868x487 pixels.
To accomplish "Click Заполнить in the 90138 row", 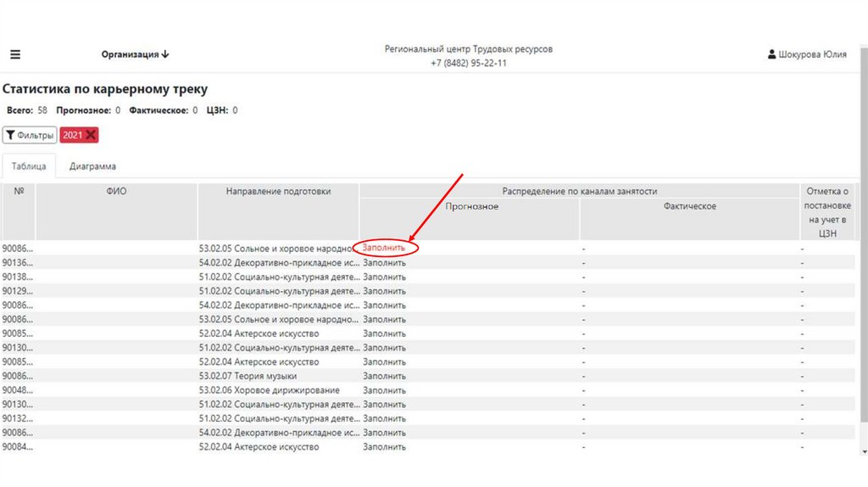I will (x=384, y=277).
